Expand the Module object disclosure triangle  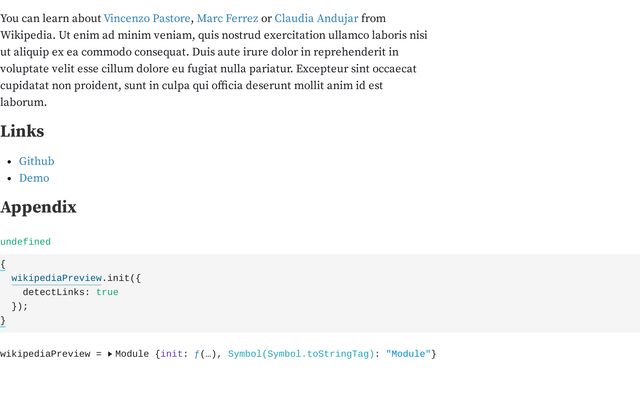pos(110,354)
